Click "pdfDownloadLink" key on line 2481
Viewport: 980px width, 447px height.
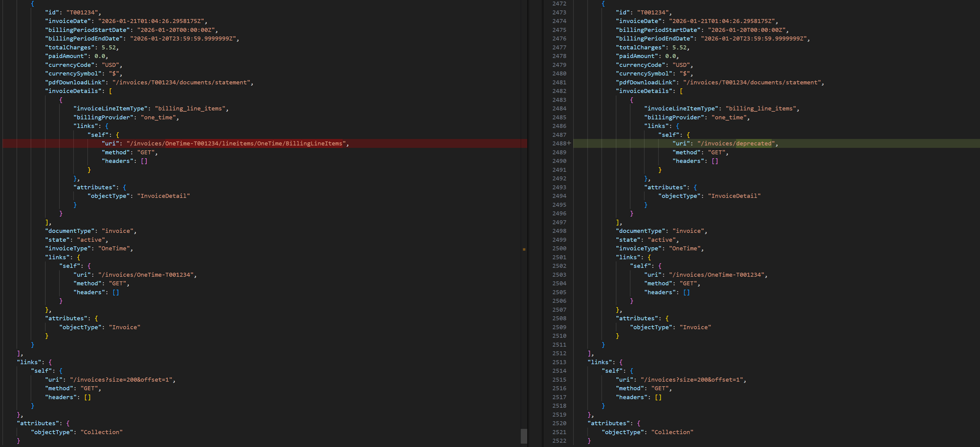(x=646, y=82)
